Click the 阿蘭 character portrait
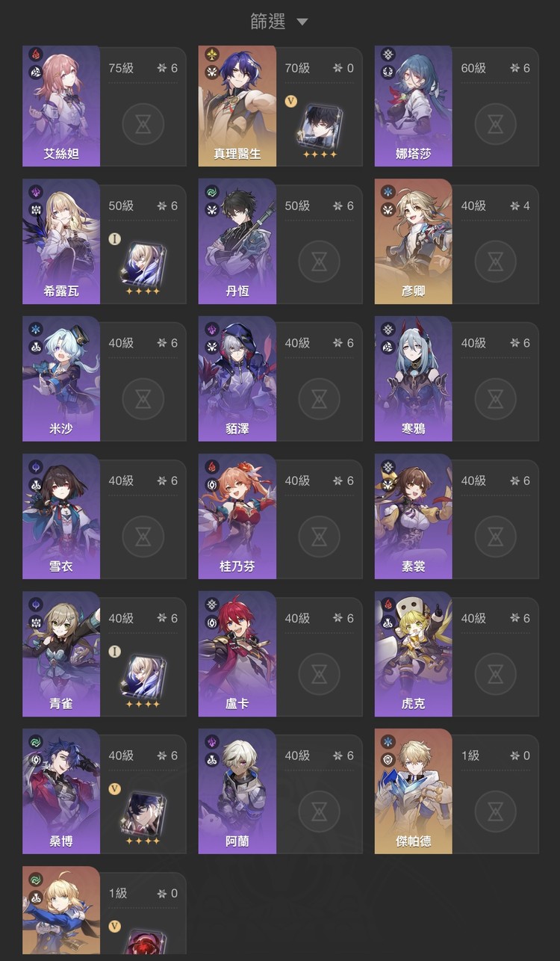 (x=237, y=794)
